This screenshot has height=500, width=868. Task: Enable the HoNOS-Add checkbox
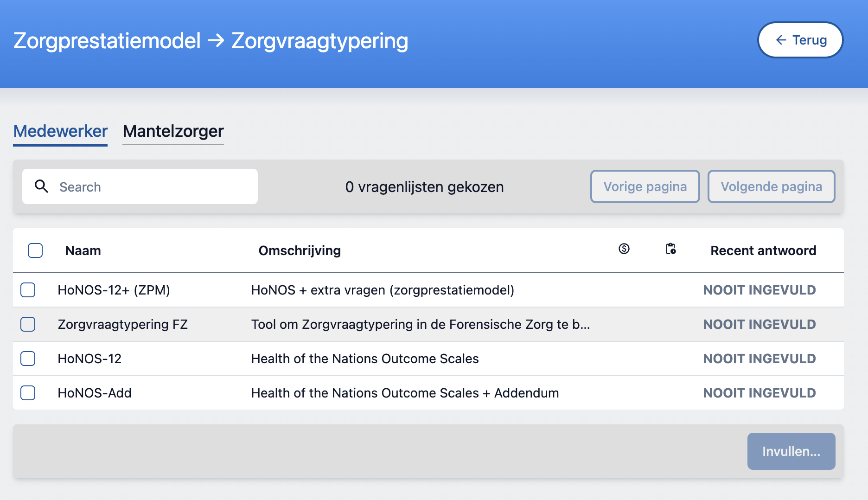28,393
